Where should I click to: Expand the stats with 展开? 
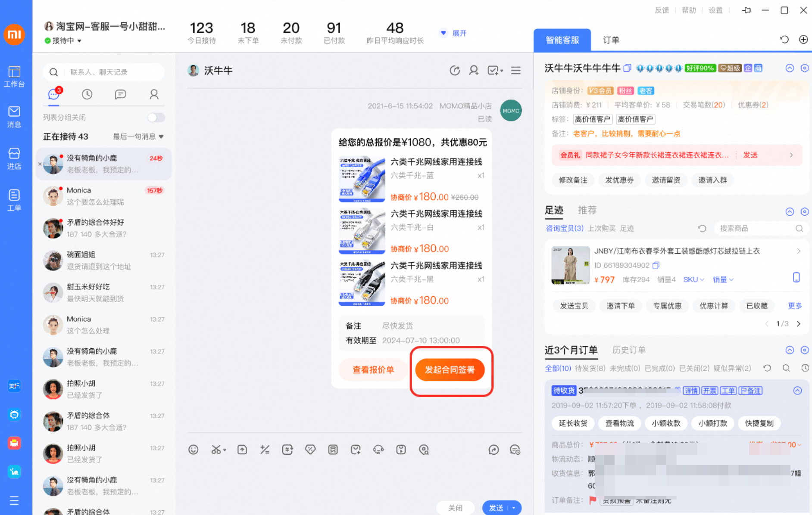pos(453,33)
